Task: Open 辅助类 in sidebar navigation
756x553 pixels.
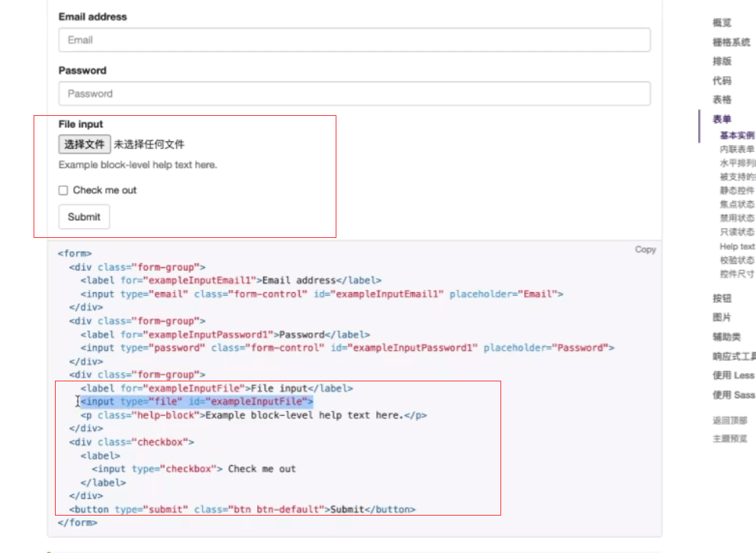Action: (x=726, y=336)
